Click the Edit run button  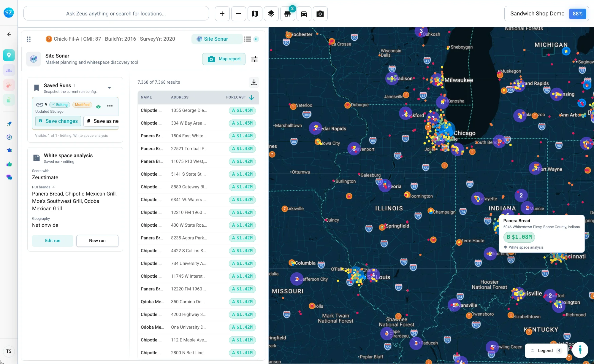[53, 241]
